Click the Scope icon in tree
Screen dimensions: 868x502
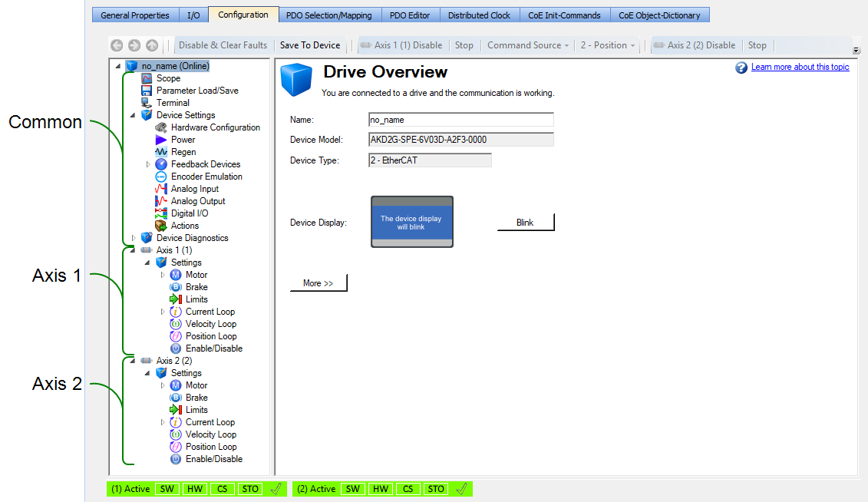[x=147, y=78]
